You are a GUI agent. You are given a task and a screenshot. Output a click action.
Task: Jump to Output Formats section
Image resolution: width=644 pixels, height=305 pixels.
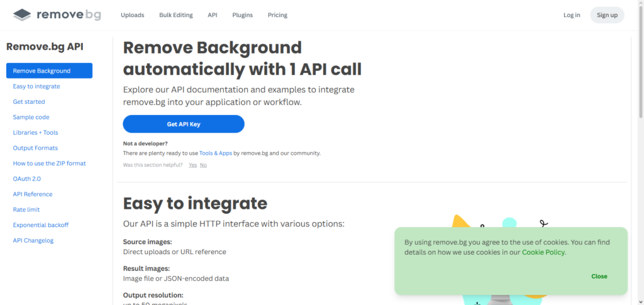(35, 148)
